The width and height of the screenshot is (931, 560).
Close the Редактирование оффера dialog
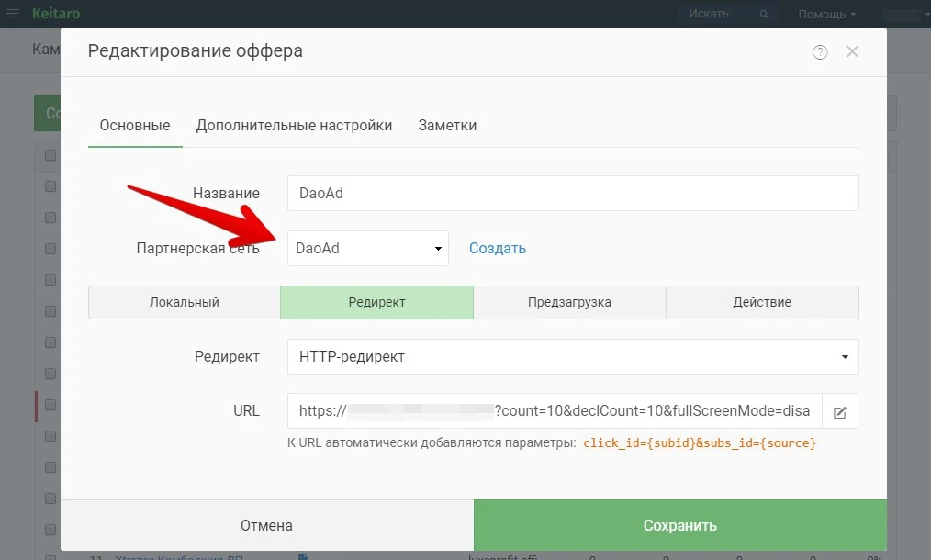(x=852, y=51)
